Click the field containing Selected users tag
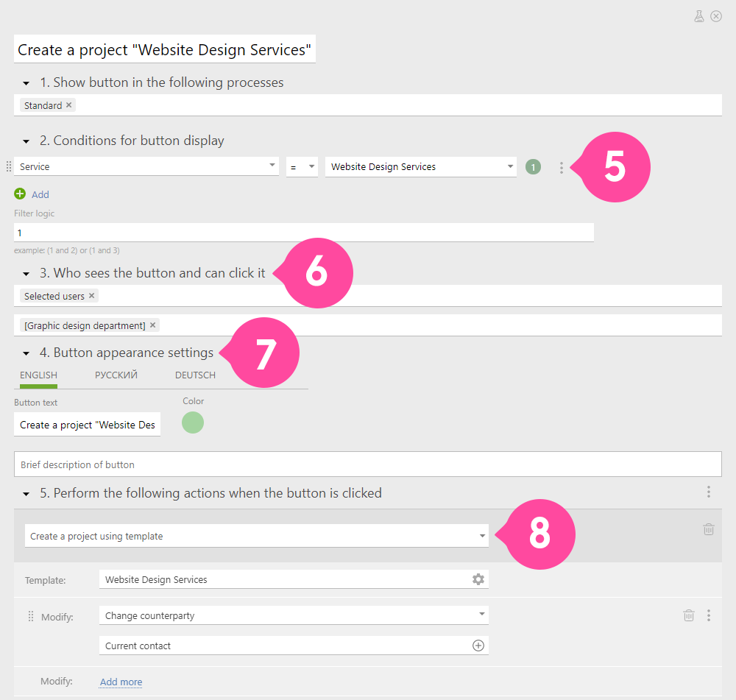The image size is (736, 700). [368, 296]
